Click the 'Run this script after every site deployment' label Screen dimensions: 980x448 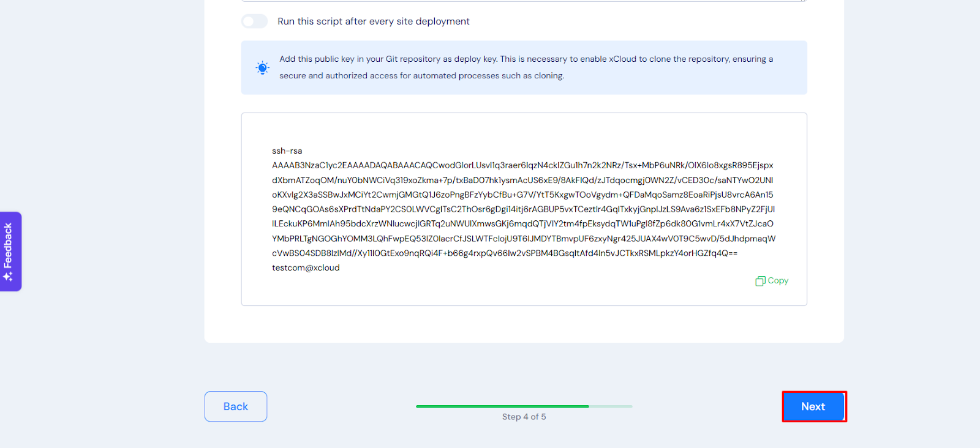point(373,21)
